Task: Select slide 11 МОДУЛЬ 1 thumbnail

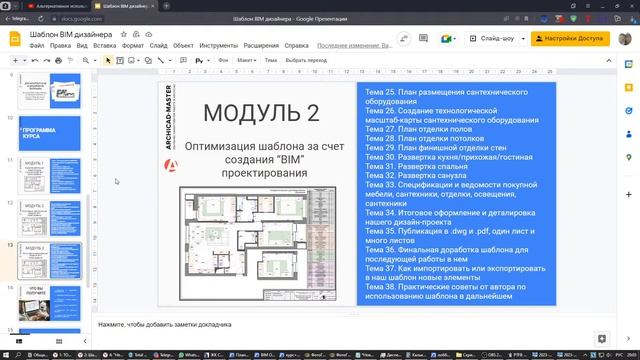Action: click(49, 176)
